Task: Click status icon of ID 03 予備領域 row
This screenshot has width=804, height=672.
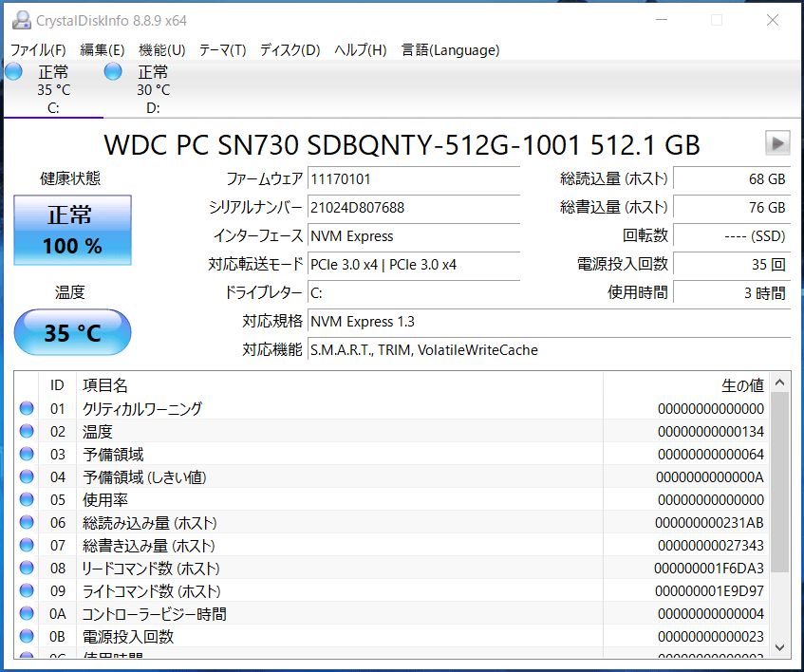Action: coord(27,454)
